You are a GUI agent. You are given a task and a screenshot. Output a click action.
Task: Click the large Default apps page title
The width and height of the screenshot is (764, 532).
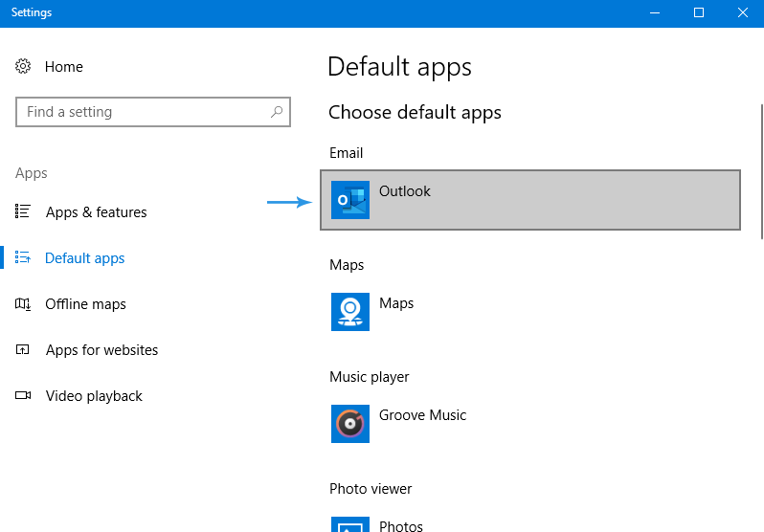[x=399, y=67]
